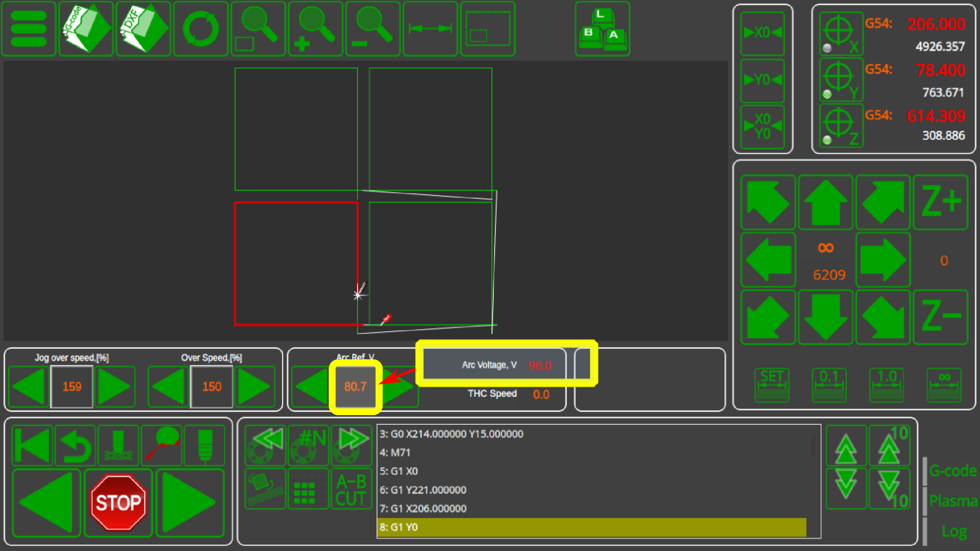Decrease the Jog over speed percentage

29,386
